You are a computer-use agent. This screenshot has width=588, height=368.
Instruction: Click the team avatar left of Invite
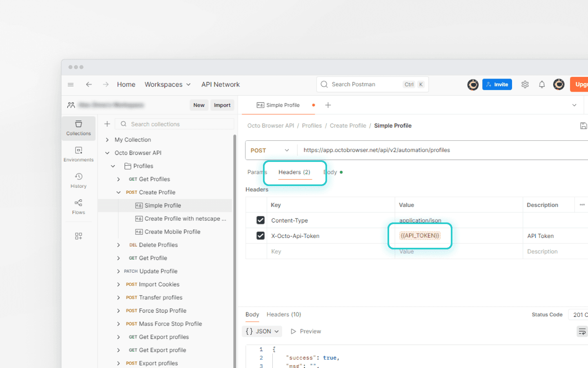coord(473,85)
